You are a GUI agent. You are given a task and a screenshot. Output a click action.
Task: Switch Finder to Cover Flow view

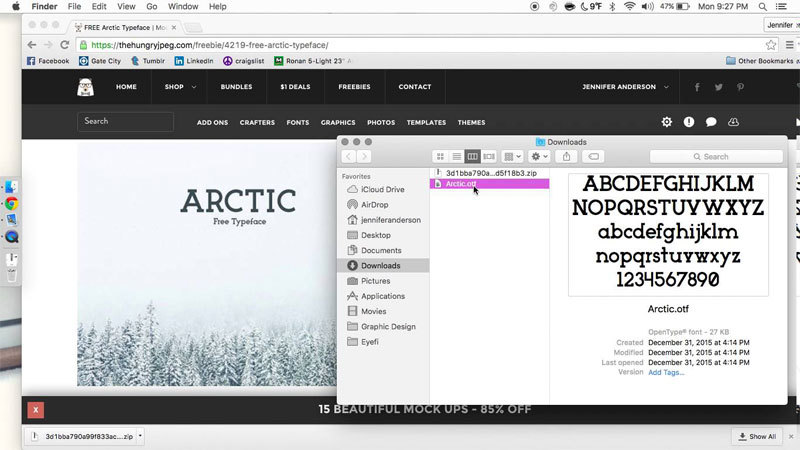coord(489,157)
